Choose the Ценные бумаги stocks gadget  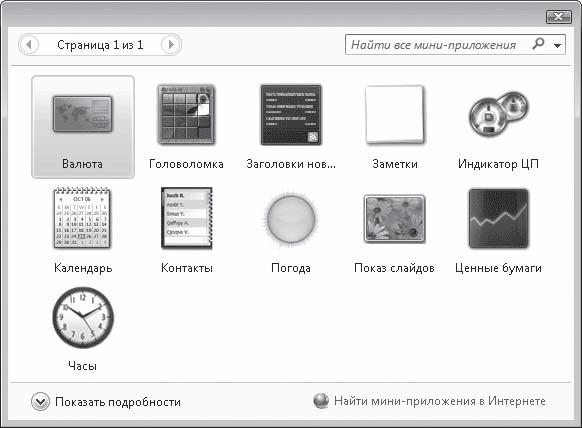tap(498, 218)
